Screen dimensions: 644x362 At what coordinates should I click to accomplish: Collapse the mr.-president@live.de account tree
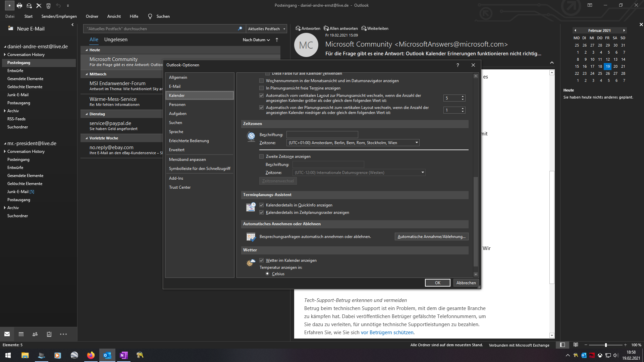pos(5,144)
